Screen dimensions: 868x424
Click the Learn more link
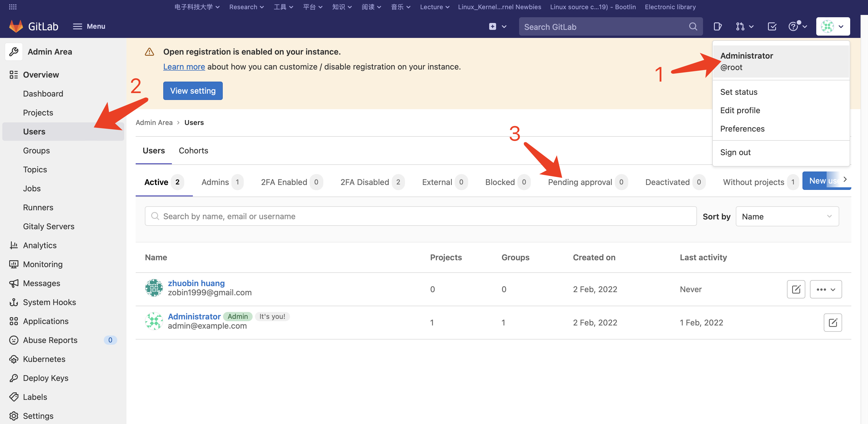tap(184, 67)
